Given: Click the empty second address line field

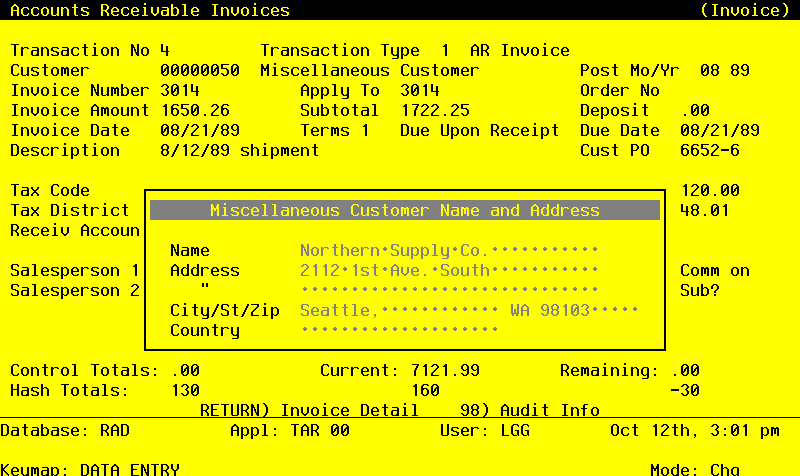Looking at the screenshot, I should [x=449, y=290].
